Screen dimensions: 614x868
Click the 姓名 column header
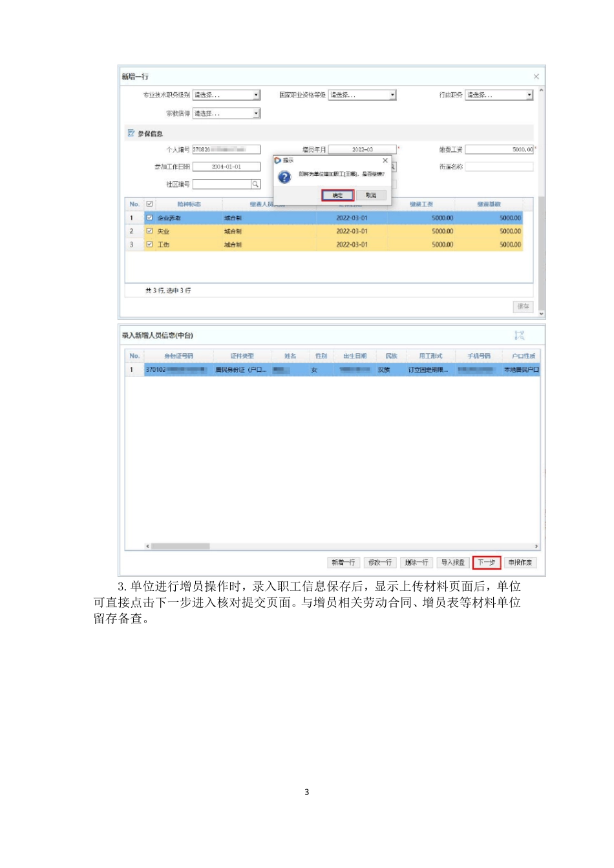pyautogui.click(x=290, y=356)
